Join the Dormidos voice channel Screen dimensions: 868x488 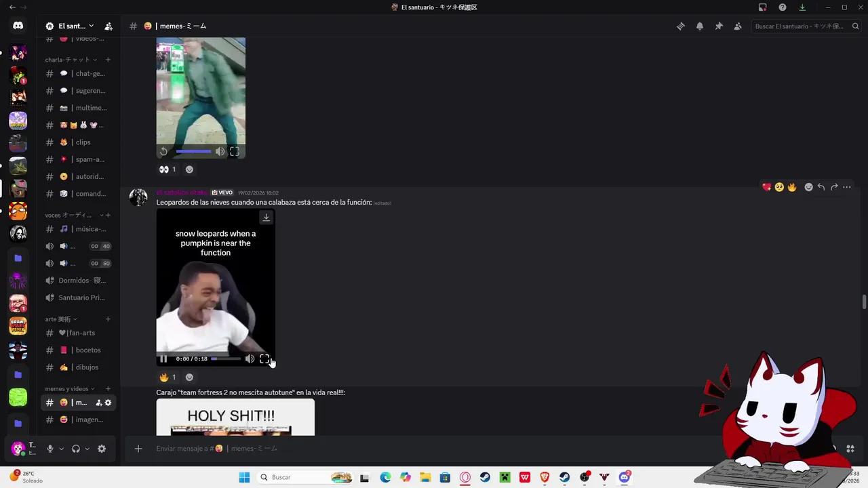coord(77,281)
